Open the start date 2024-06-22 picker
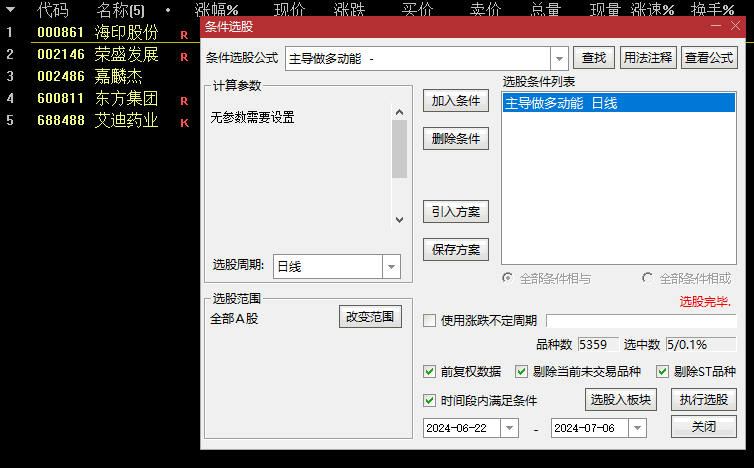 [x=509, y=428]
